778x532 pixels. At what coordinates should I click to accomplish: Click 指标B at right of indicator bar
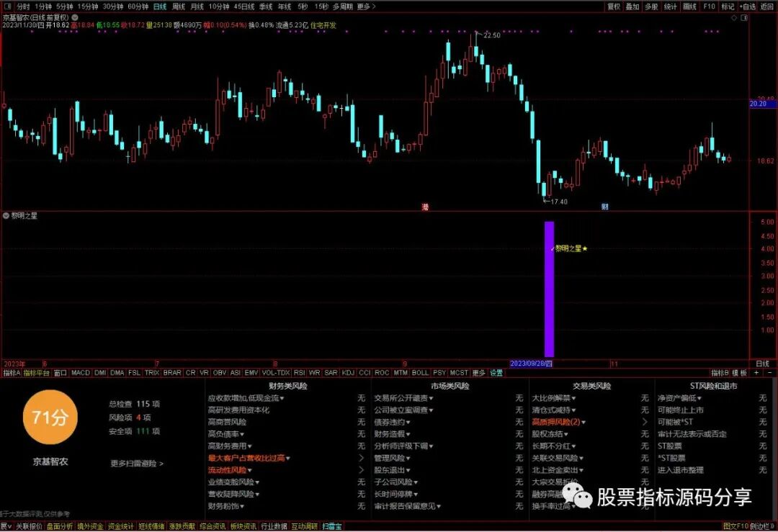720,373
